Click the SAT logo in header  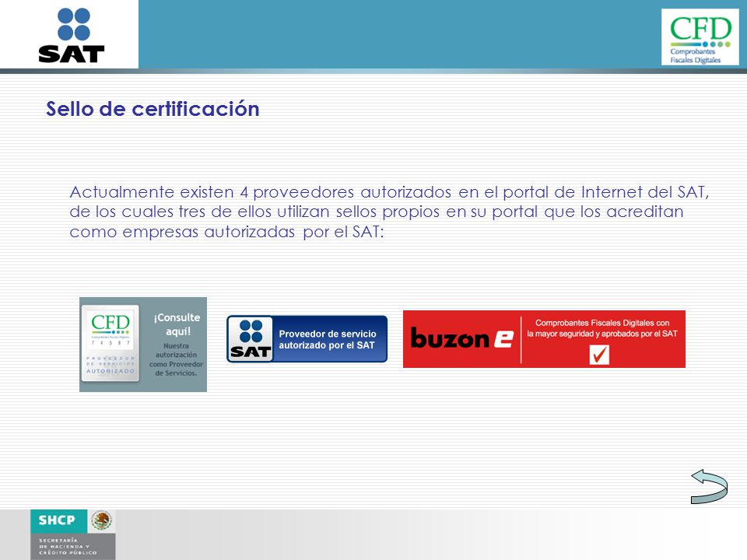[x=72, y=35]
